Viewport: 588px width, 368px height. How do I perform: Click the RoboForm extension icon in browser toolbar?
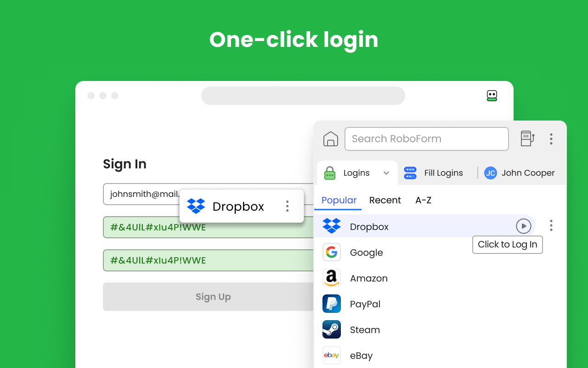click(492, 96)
